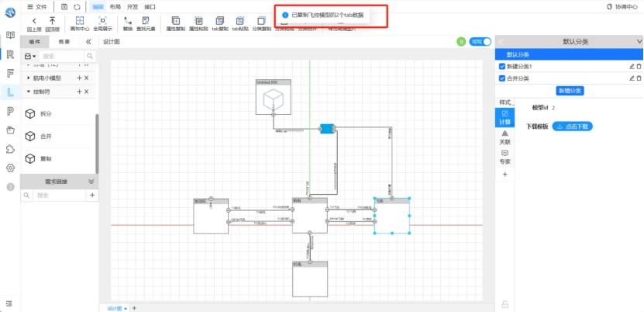644x312 pixels.
Task: Click the 属性复制 property copy icon
Action: tap(175, 20)
